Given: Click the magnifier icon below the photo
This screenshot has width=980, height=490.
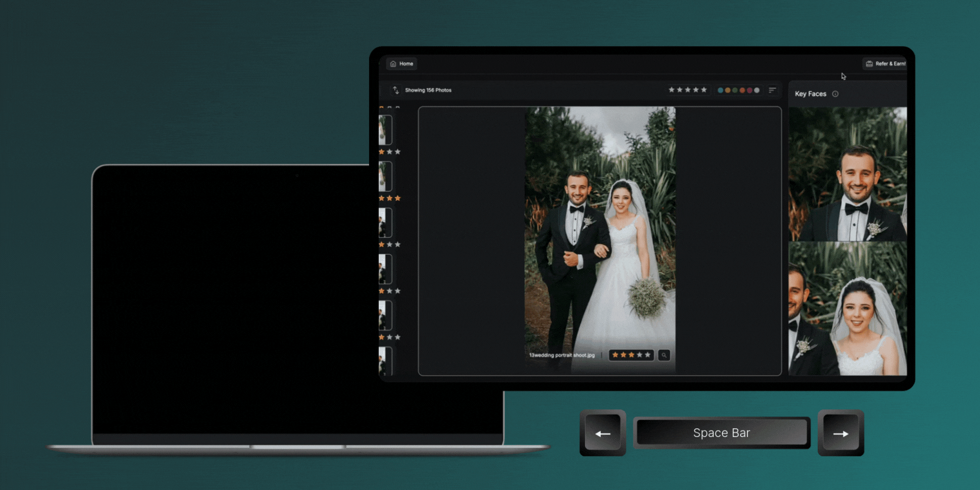Looking at the screenshot, I should (x=664, y=355).
